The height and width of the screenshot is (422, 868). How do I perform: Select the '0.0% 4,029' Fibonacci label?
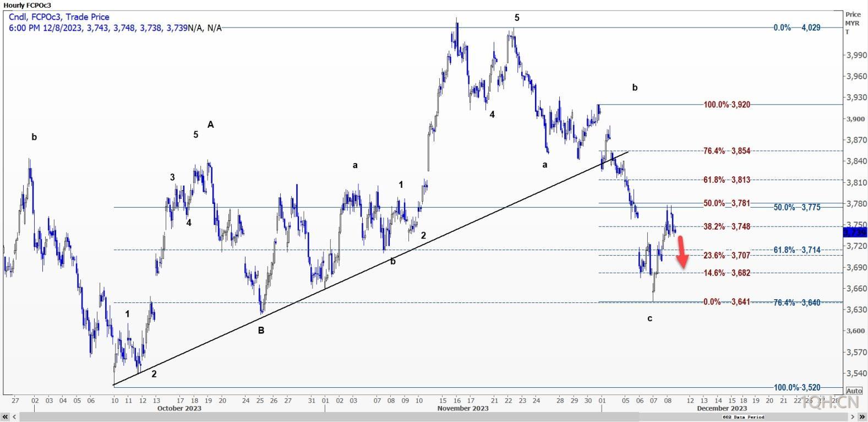(796, 28)
